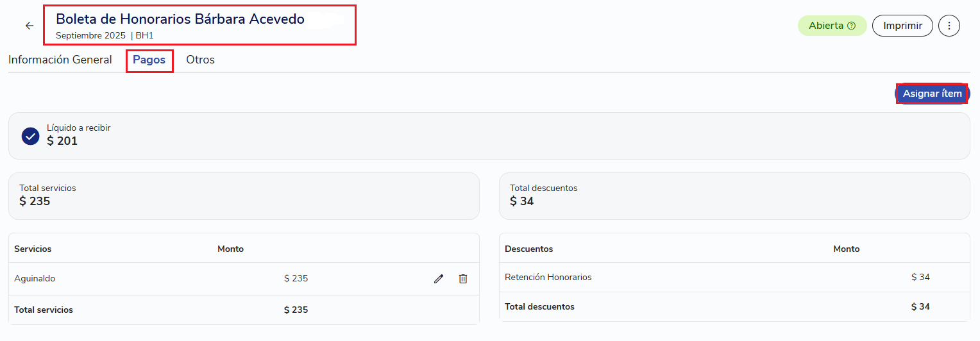
Task: Select the Pagos tab
Action: click(x=149, y=60)
